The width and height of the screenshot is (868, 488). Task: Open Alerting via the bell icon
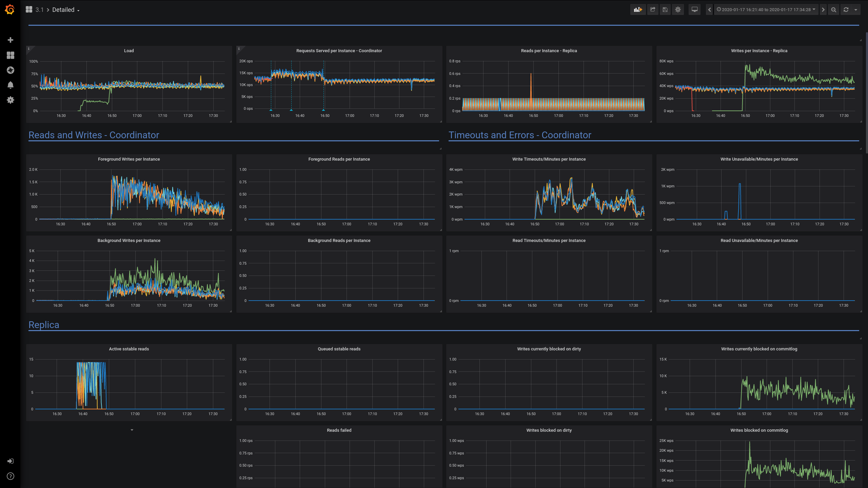(10, 85)
